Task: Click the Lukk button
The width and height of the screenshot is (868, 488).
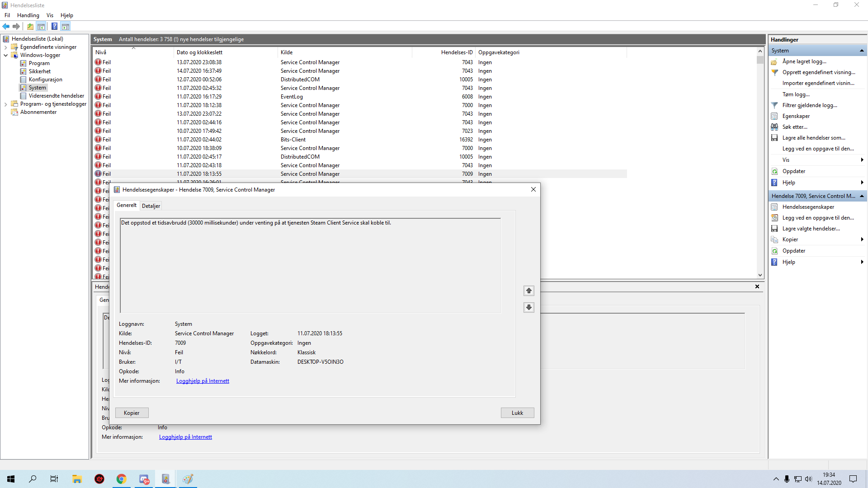Action: (x=517, y=413)
